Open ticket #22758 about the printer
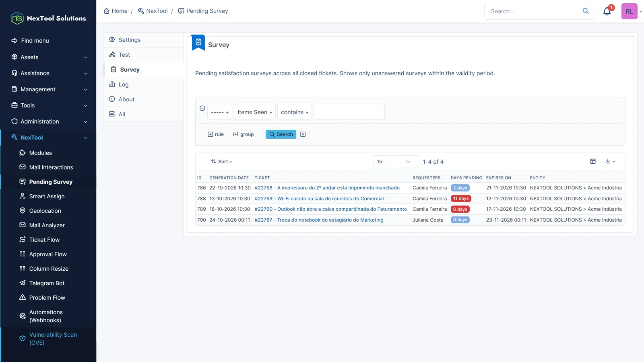The width and height of the screenshot is (644, 362). (x=327, y=188)
